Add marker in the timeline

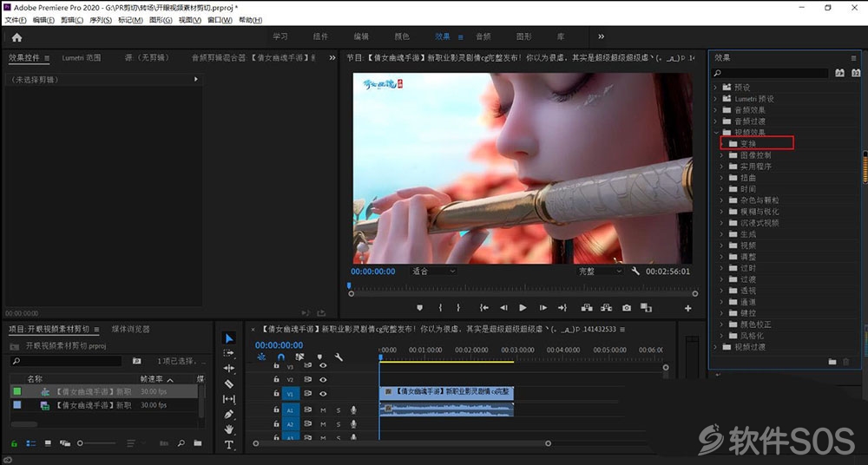[319, 357]
